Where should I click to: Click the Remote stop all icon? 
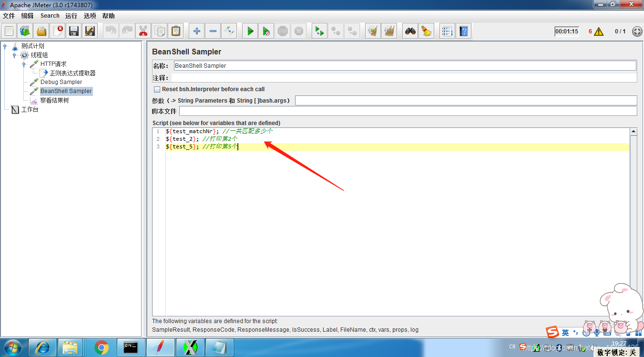coord(336,31)
